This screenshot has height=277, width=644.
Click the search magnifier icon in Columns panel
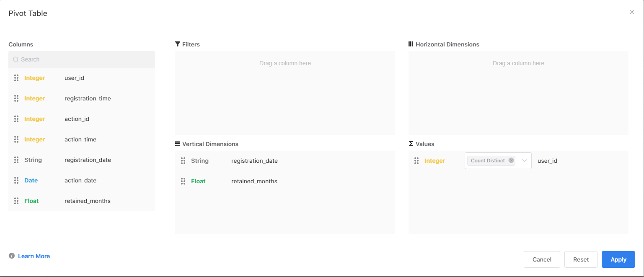(16, 59)
